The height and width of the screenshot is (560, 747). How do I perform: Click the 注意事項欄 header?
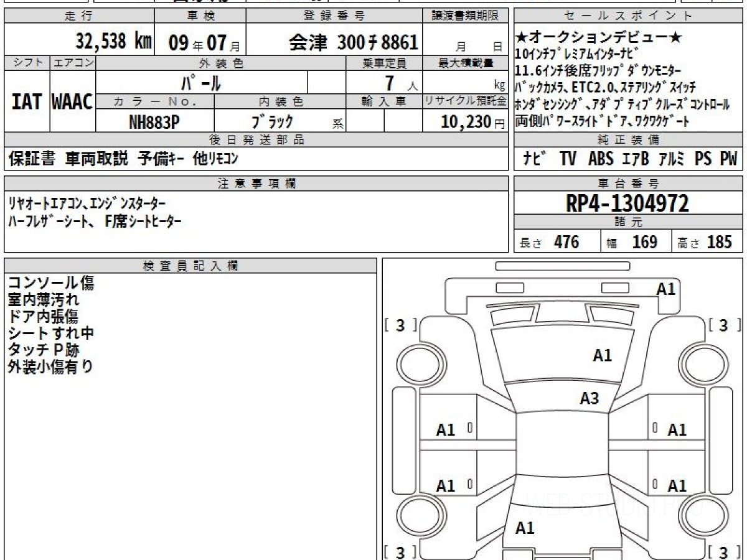[256, 184]
